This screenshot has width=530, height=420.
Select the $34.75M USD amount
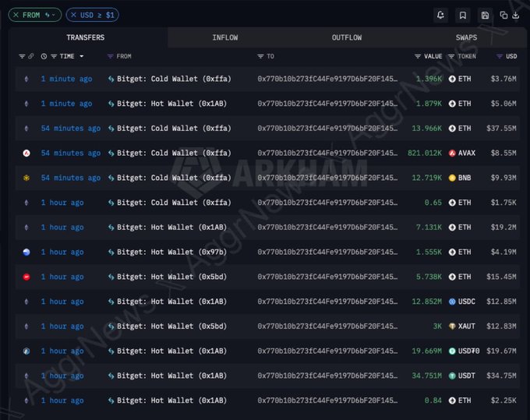(501, 376)
